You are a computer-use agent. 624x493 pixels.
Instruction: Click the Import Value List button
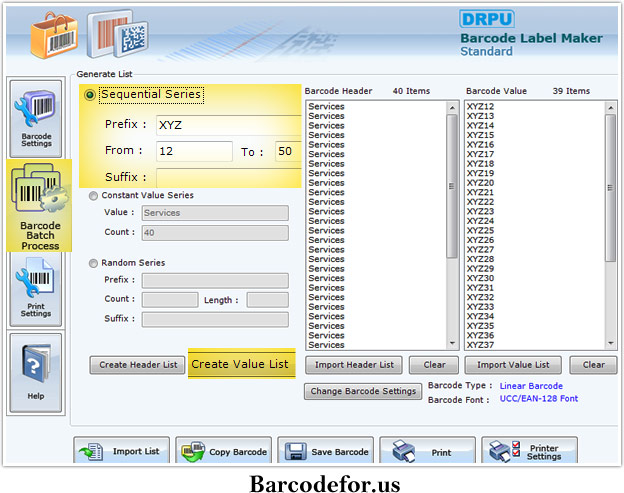tap(513, 365)
